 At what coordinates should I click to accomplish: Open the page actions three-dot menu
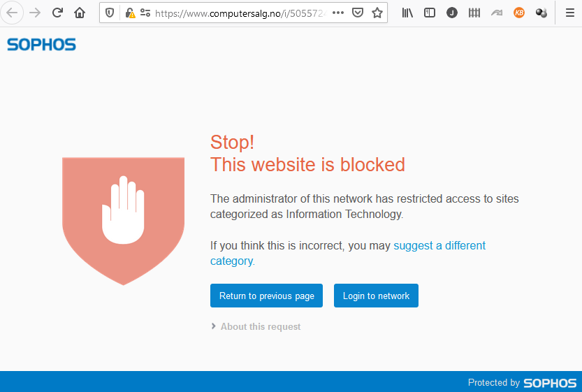pos(337,13)
